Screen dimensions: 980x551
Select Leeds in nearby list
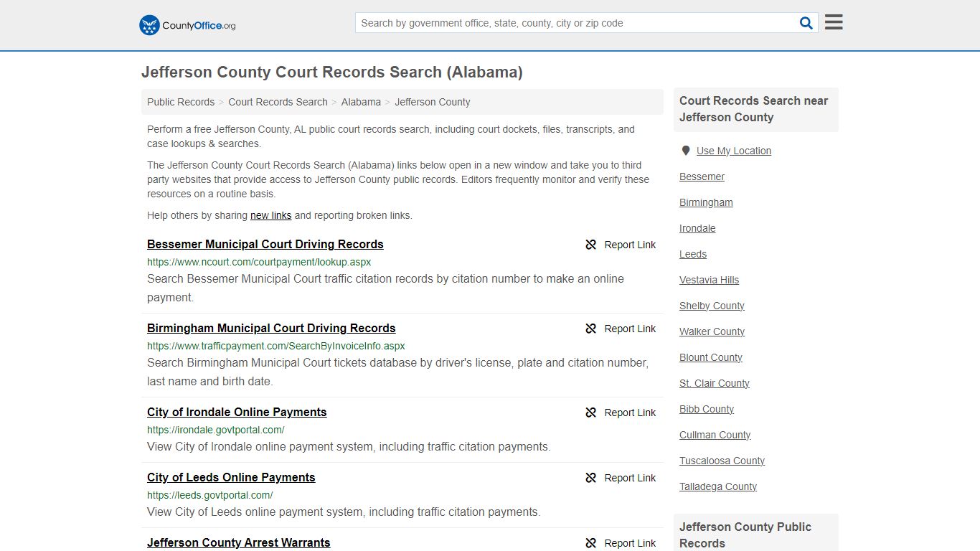point(693,254)
